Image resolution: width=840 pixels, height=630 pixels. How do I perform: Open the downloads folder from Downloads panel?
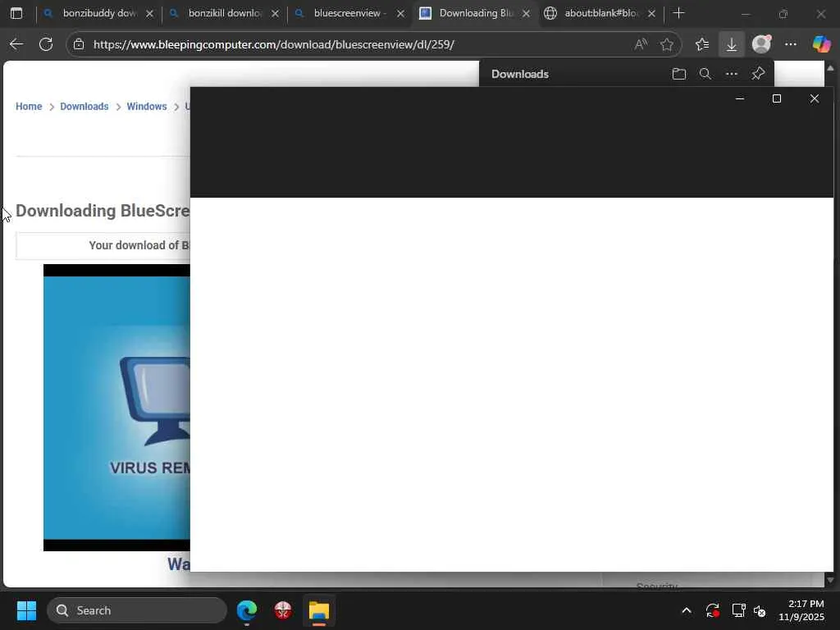678,74
